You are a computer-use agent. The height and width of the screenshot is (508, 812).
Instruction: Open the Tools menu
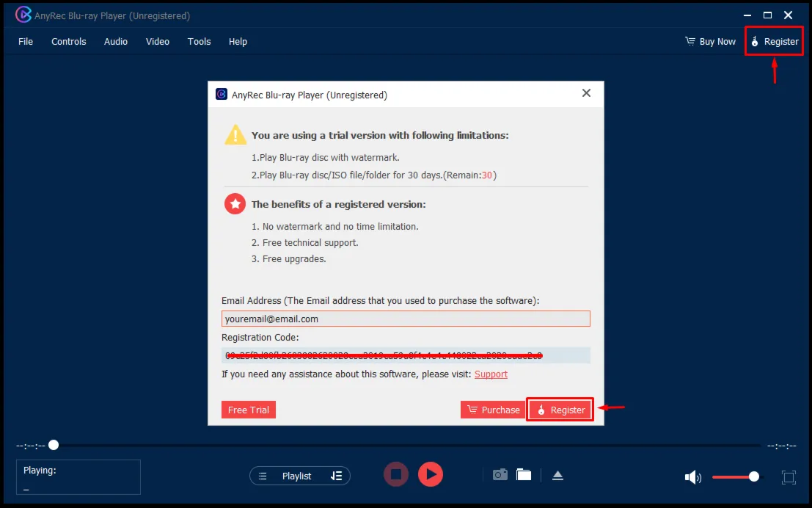199,41
